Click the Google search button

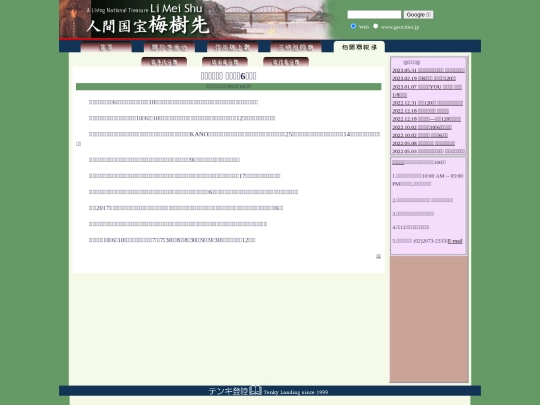418,14
